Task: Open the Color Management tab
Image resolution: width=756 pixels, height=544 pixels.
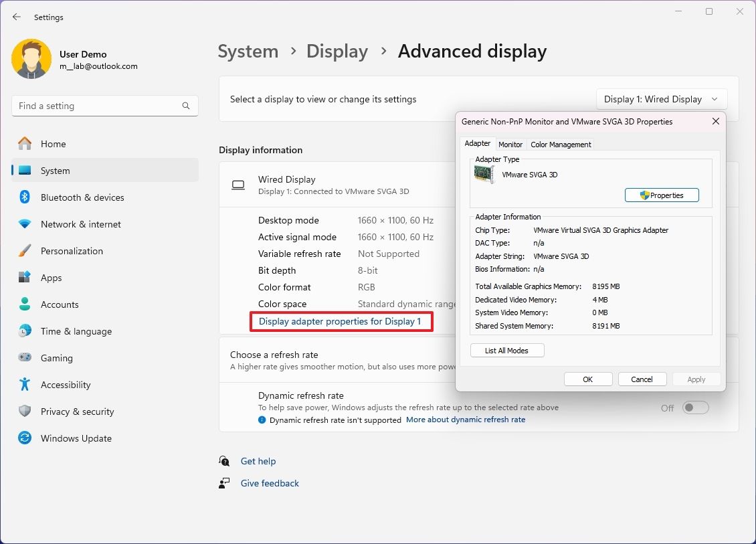Action: point(561,144)
